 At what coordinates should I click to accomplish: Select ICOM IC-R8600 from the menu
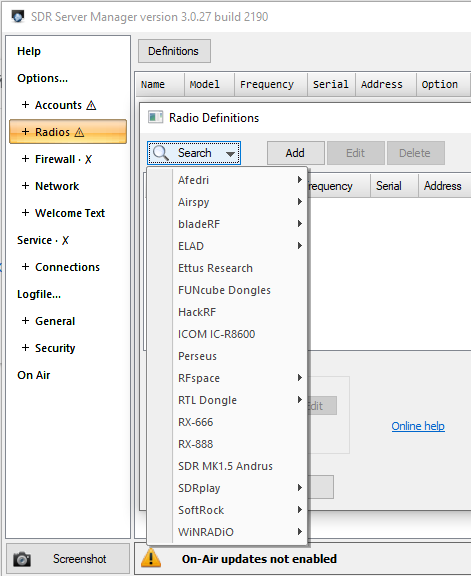tap(227, 334)
